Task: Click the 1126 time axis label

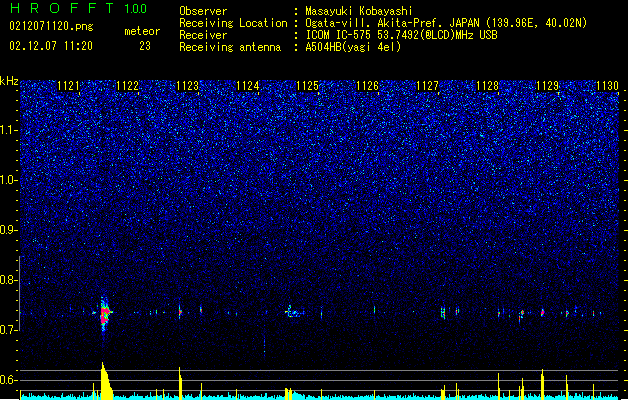Action: pyautogui.click(x=367, y=86)
